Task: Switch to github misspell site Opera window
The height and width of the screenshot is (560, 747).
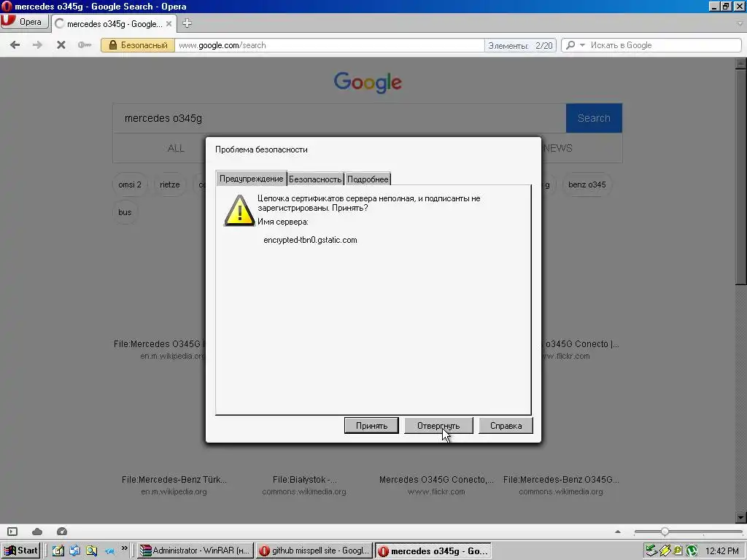Action: tap(314, 551)
